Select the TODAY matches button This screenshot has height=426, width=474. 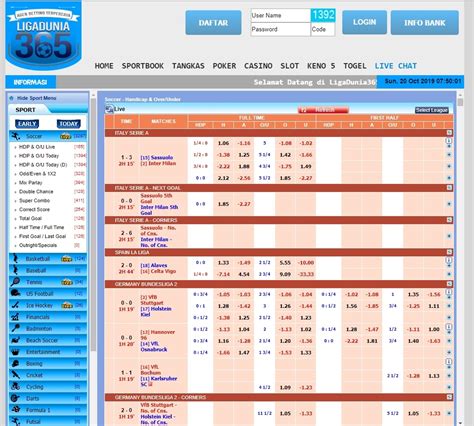click(68, 124)
